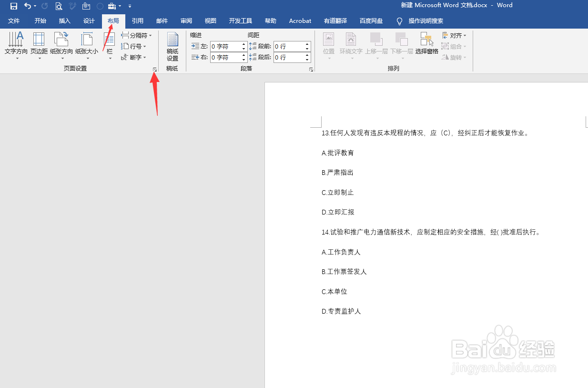Screen dimensions: 588x388
Task: Change 纸张方向 paper orientation
Action: (x=61, y=45)
